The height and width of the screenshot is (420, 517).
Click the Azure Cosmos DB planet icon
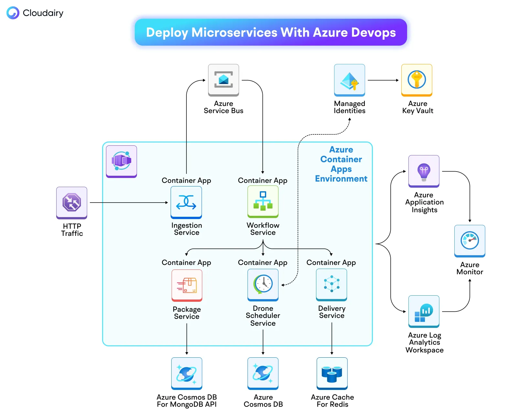(263, 374)
